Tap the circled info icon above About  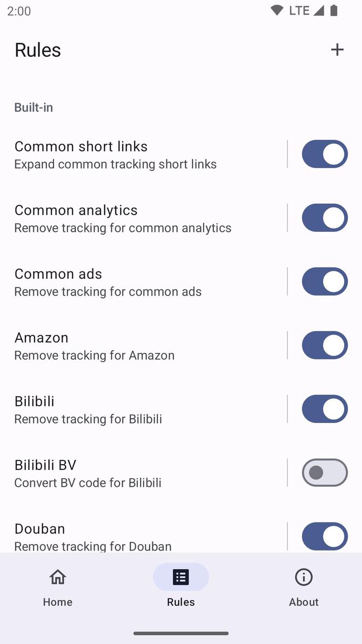[304, 578]
